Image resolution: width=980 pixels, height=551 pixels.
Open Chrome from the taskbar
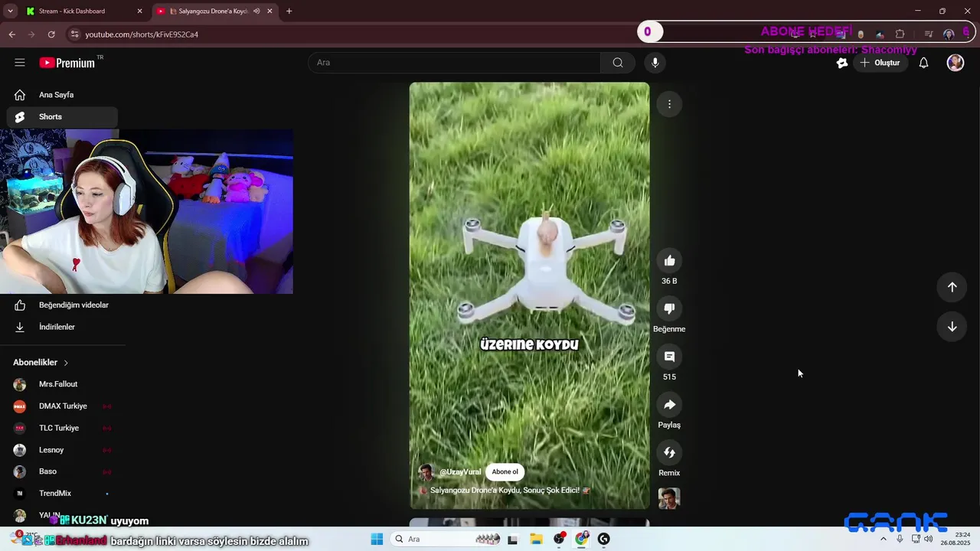point(582,540)
